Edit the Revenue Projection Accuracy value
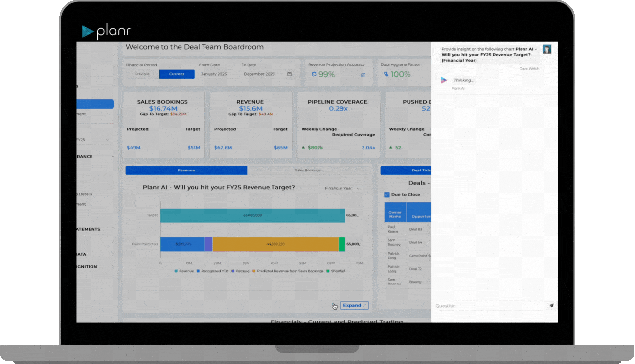 click(x=363, y=75)
